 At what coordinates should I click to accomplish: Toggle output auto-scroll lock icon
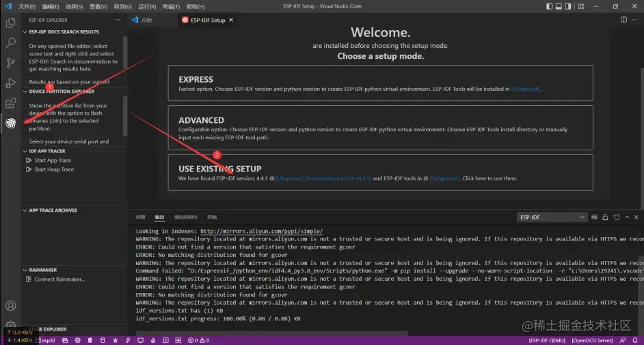[x=605, y=217]
